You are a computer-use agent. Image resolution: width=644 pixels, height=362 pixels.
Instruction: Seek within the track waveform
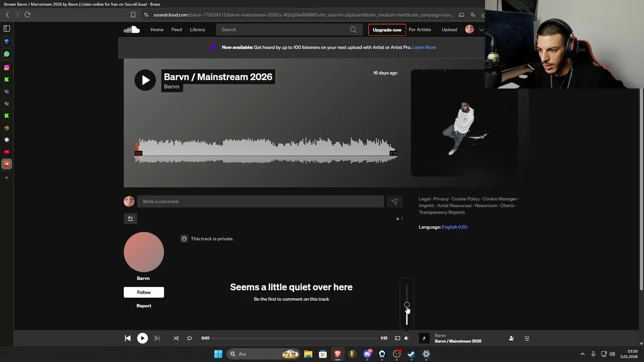click(266, 151)
